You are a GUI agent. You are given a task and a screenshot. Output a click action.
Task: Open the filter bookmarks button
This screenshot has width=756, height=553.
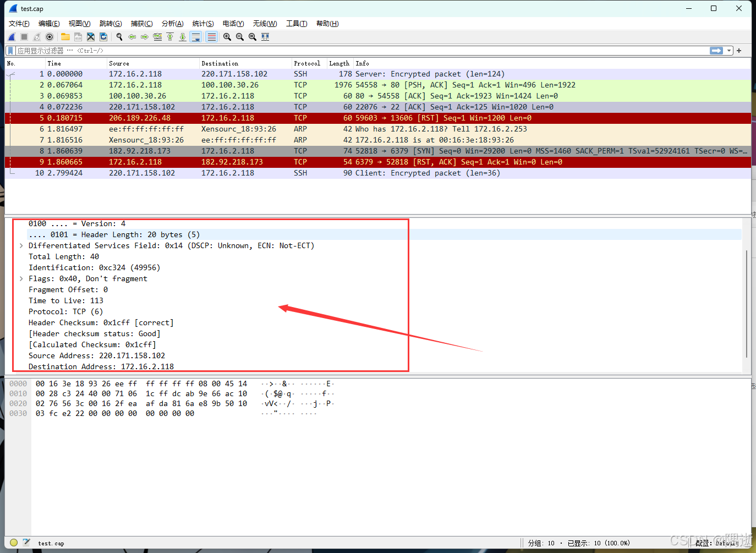point(9,50)
